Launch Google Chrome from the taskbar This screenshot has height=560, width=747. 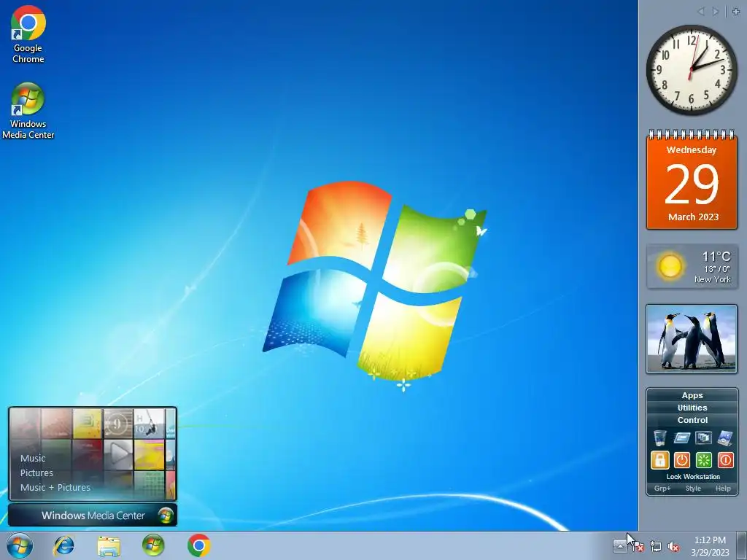click(x=198, y=545)
